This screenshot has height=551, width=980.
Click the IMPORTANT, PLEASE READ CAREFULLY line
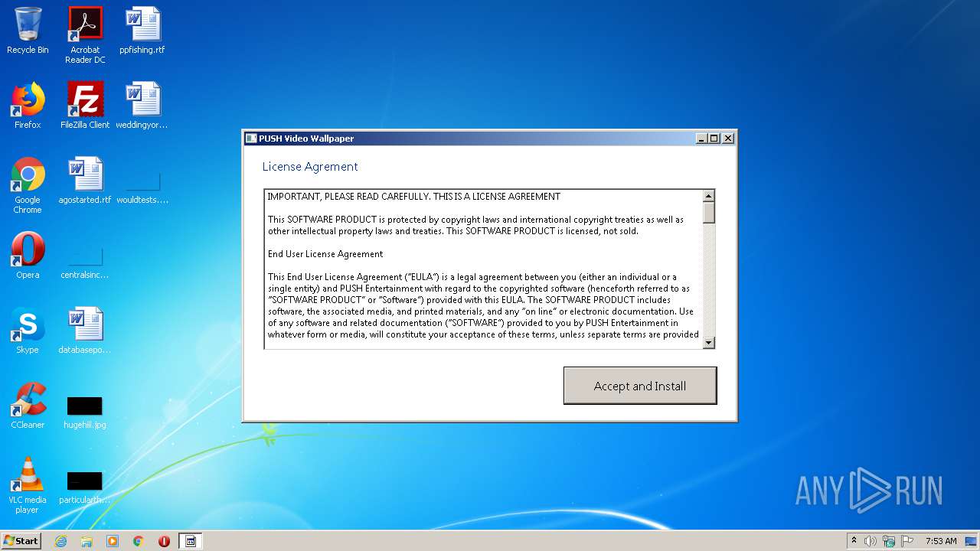coord(414,197)
